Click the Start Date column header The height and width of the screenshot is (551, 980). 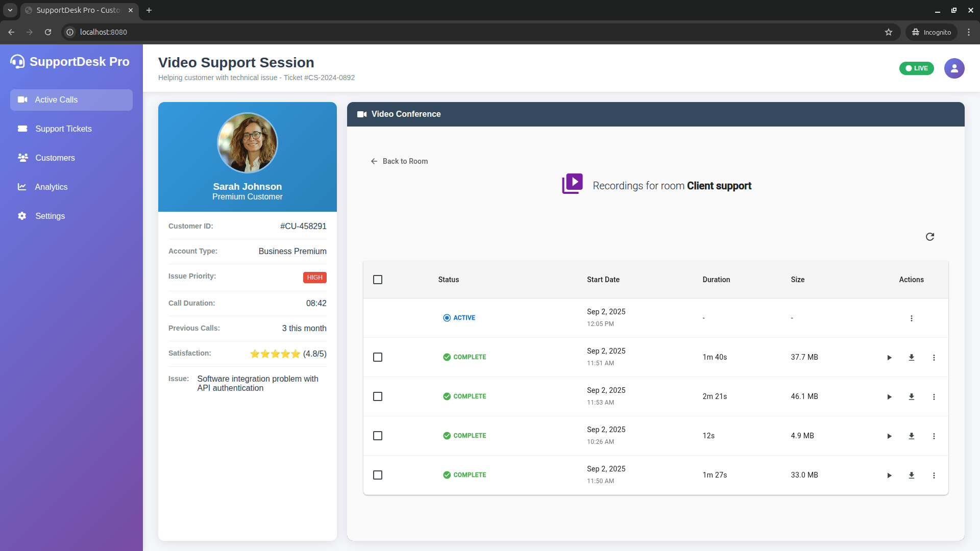(603, 280)
